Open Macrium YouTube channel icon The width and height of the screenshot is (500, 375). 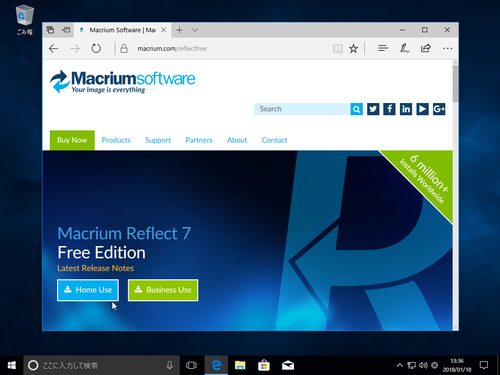(422, 109)
